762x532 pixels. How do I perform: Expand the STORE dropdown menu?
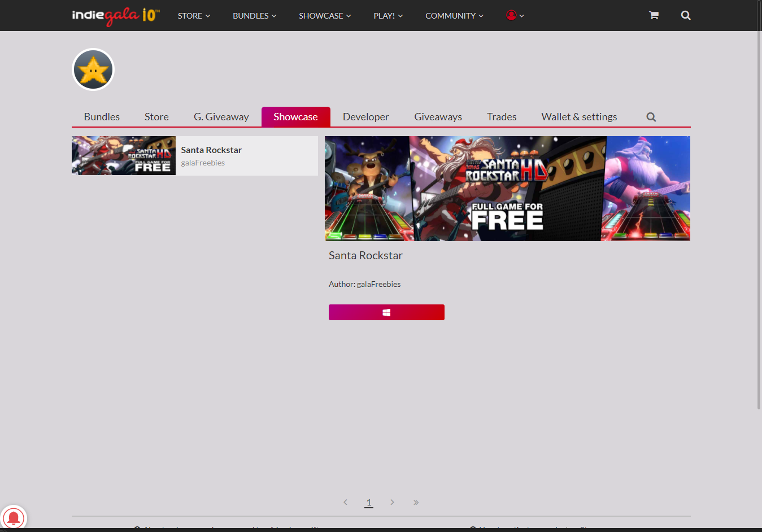tap(194, 16)
